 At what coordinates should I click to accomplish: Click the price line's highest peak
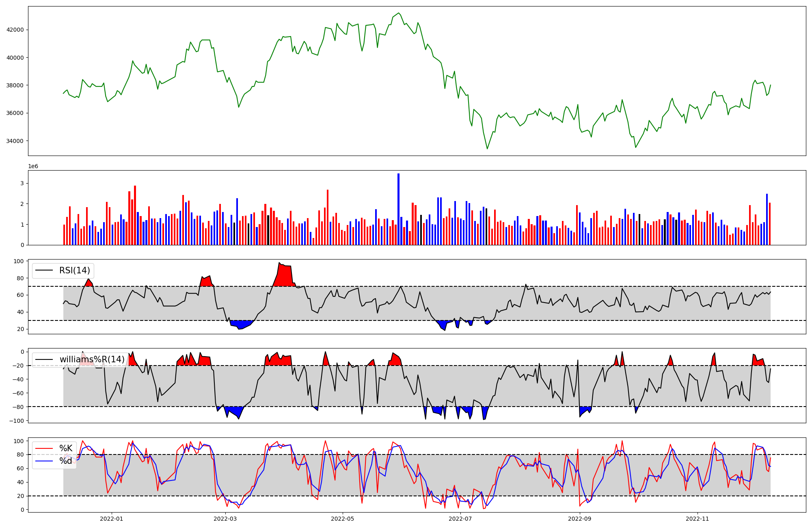(x=399, y=13)
